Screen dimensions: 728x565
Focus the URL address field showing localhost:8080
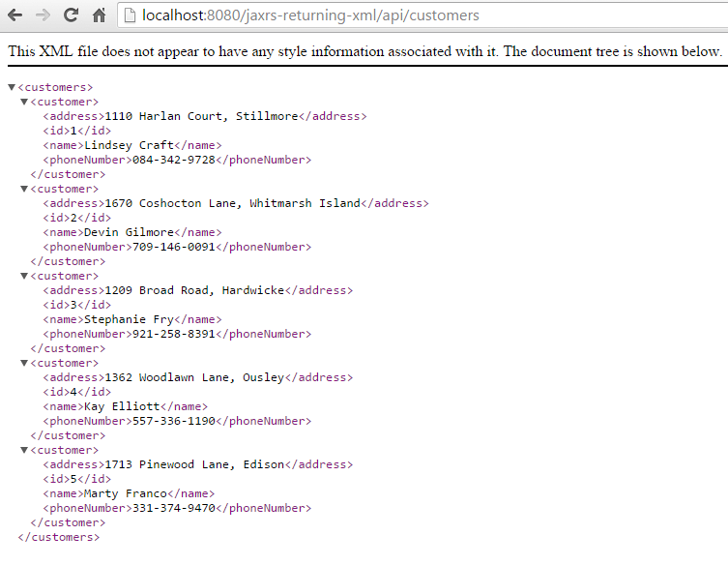pyautogui.click(x=422, y=15)
